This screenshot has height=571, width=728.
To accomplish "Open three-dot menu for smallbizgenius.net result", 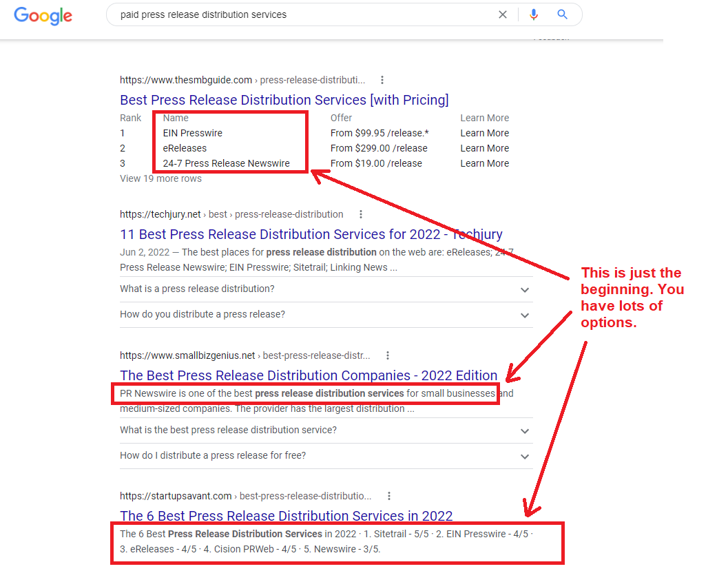I will 388,355.
